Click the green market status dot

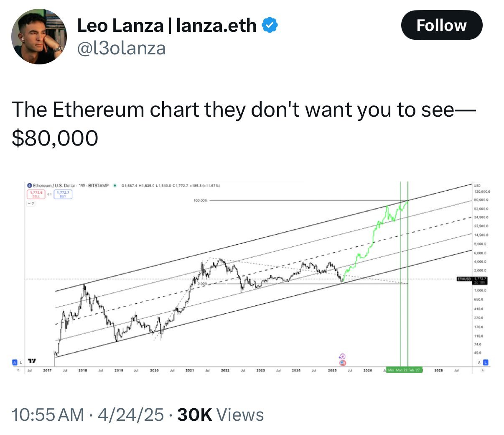[115, 185]
